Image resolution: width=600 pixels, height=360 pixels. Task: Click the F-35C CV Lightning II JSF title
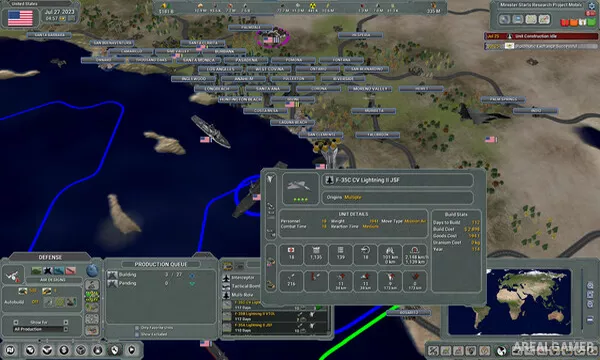click(x=367, y=180)
